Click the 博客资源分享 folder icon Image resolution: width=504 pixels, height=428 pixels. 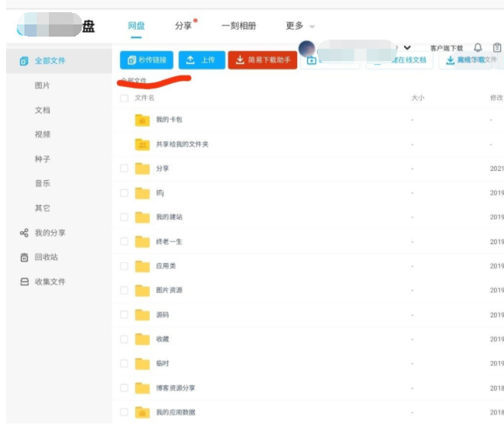(x=142, y=388)
